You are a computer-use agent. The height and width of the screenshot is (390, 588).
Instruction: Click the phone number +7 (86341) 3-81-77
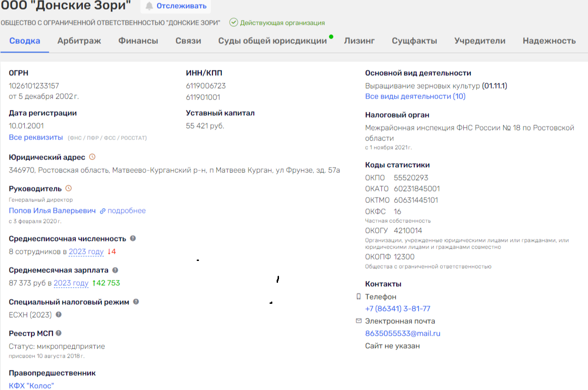[x=398, y=309]
